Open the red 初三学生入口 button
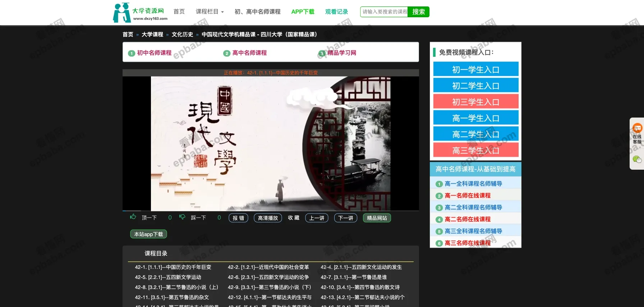Screen dimensions: 644x307 tap(476, 101)
